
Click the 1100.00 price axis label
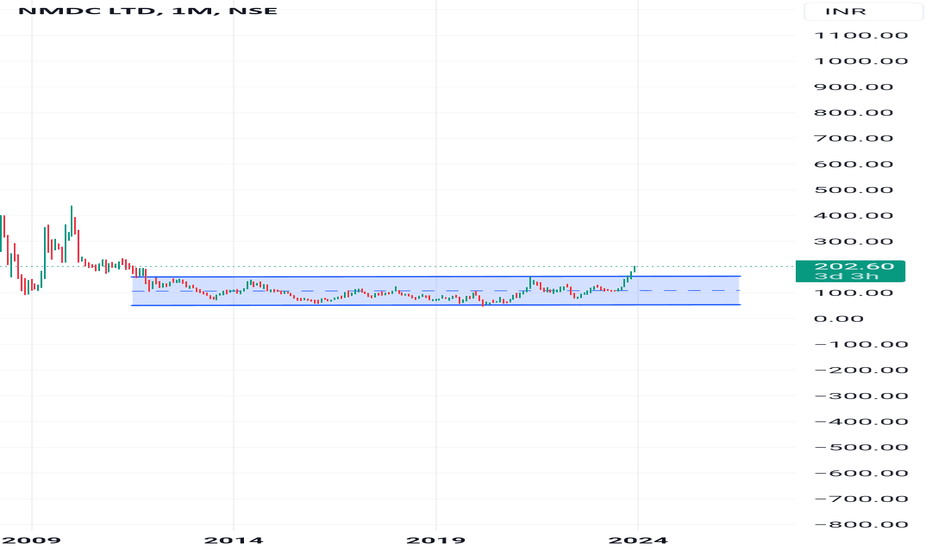861,36
